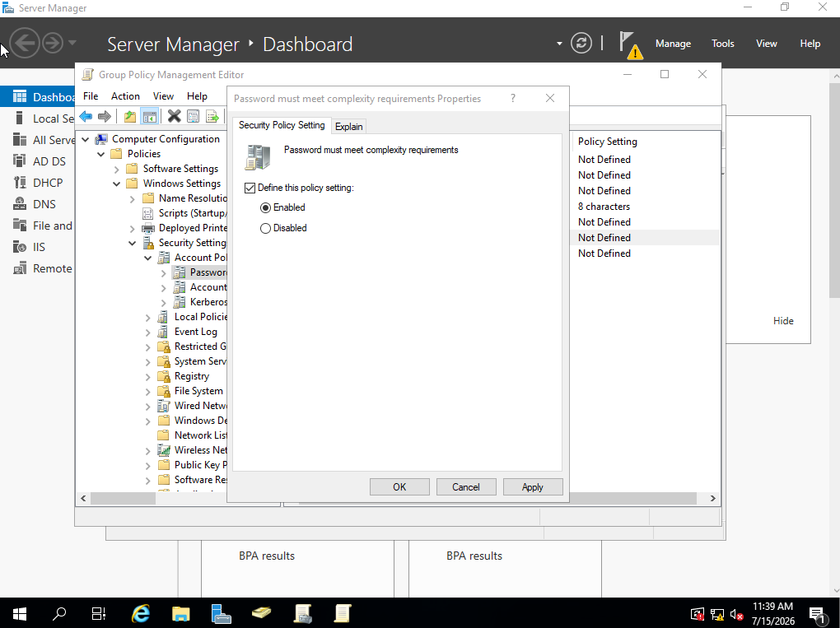
Task: Toggle 'Define this policy setting' checkbox
Action: click(x=250, y=188)
